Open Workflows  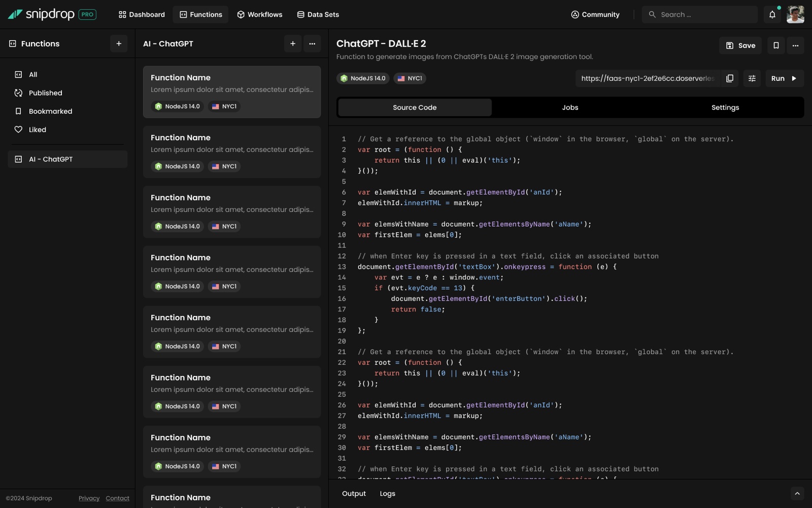click(259, 15)
